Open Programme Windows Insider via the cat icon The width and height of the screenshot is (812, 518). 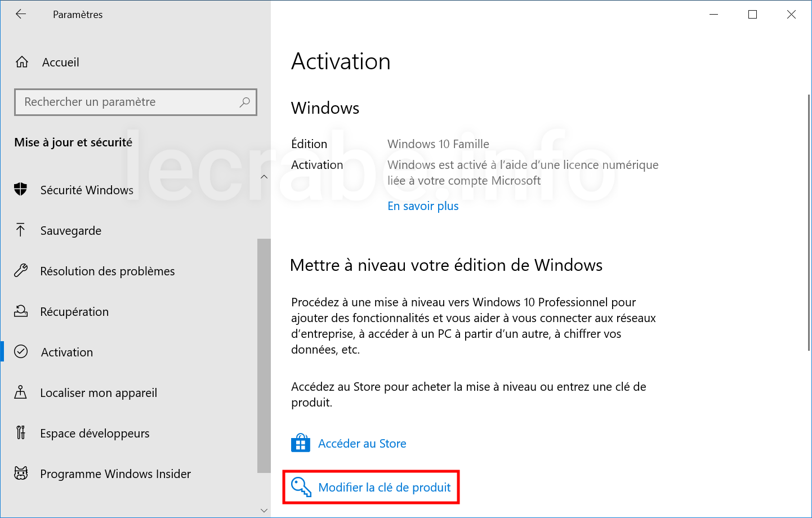(21, 474)
